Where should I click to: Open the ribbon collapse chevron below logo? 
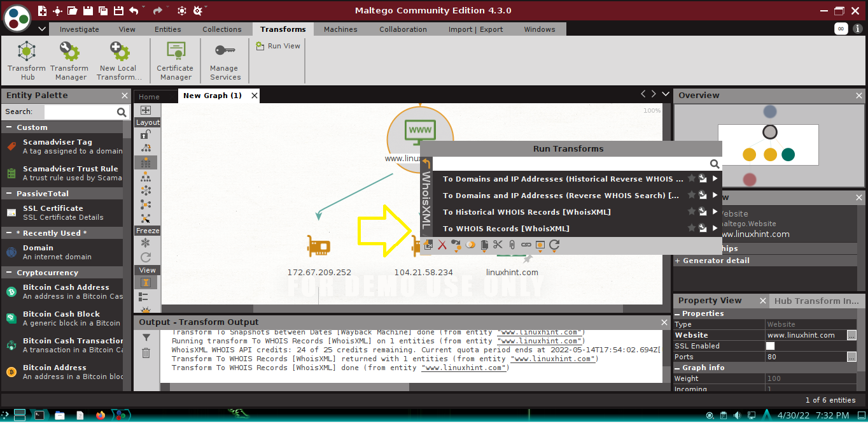(x=42, y=29)
